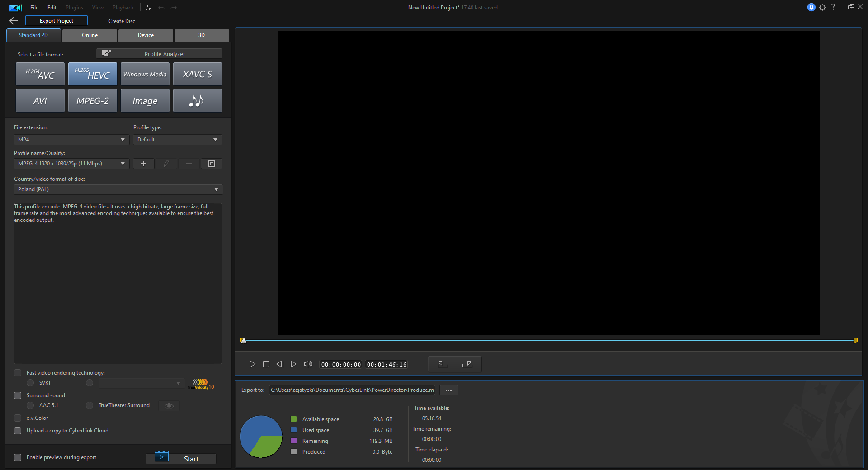The image size is (868, 470).
Task: Delete the selected profile
Action: click(x=189, y=164)
